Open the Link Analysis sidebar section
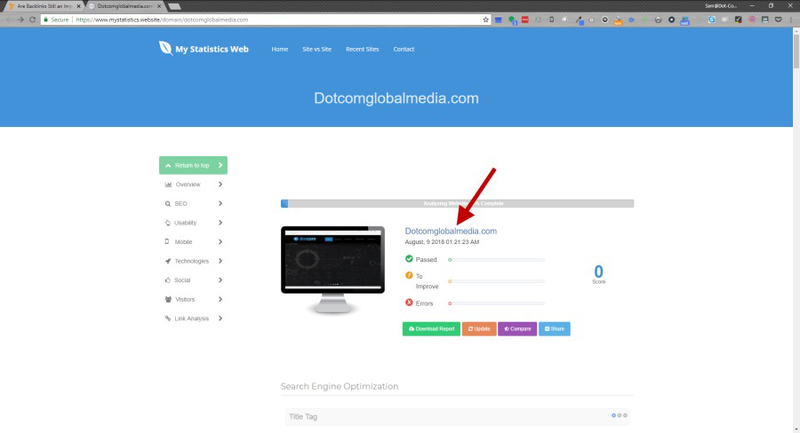 pos(193,318)
